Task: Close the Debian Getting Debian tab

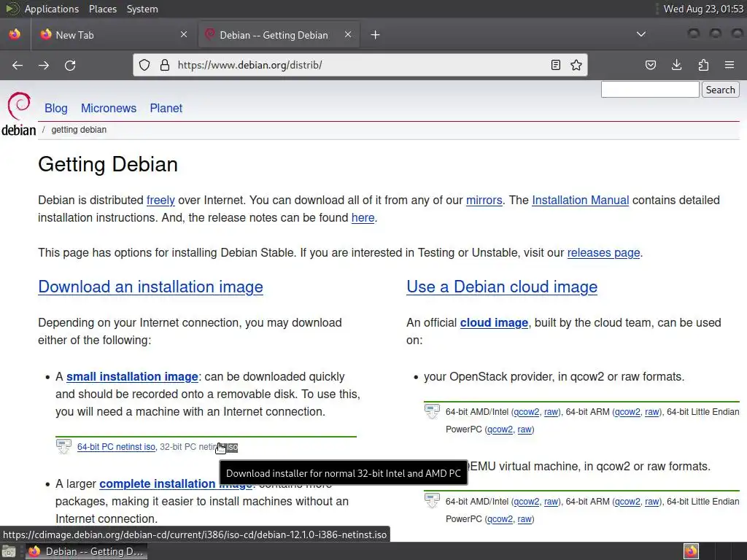Action: [348, 34]
